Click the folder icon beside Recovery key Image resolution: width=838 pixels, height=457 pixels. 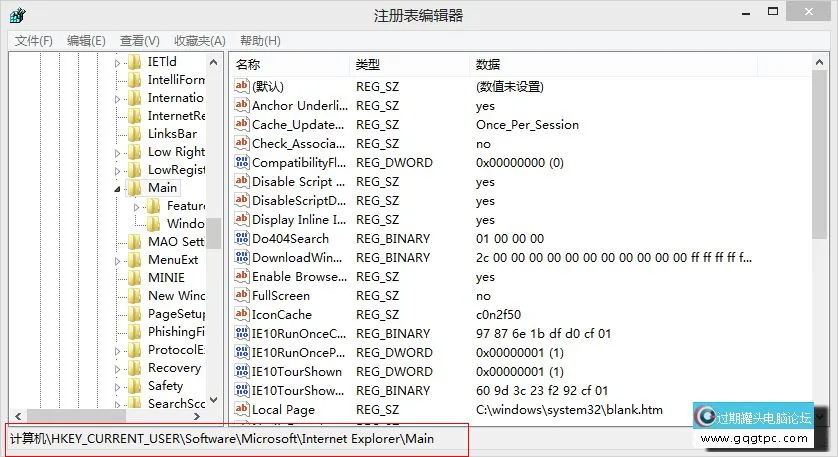tap(135, 367)
